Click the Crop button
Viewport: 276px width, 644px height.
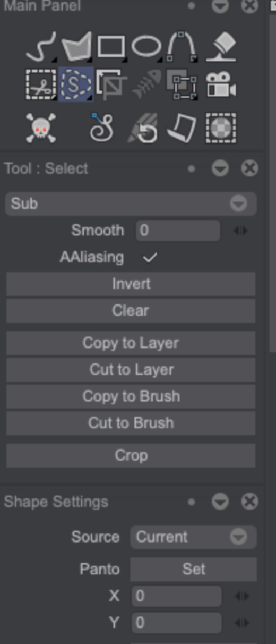coord(131,455)
